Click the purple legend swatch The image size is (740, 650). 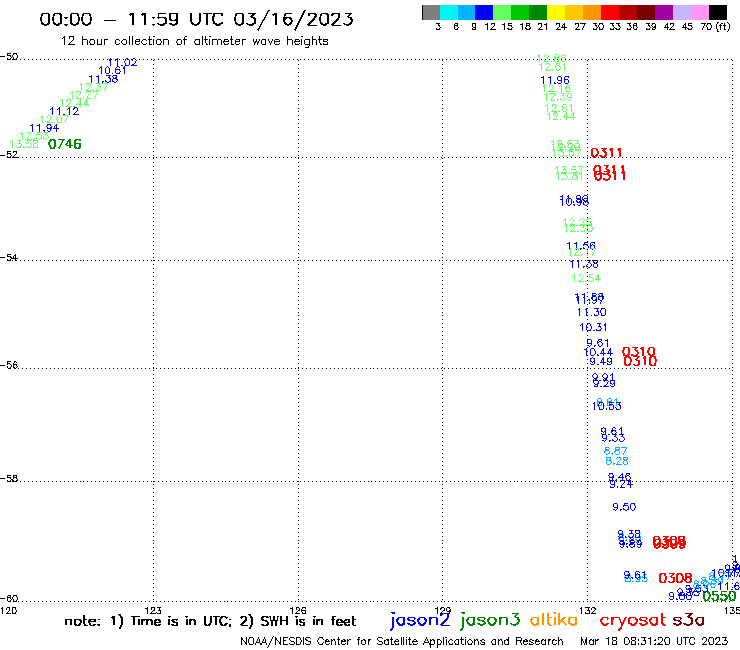tap(664, 12)
